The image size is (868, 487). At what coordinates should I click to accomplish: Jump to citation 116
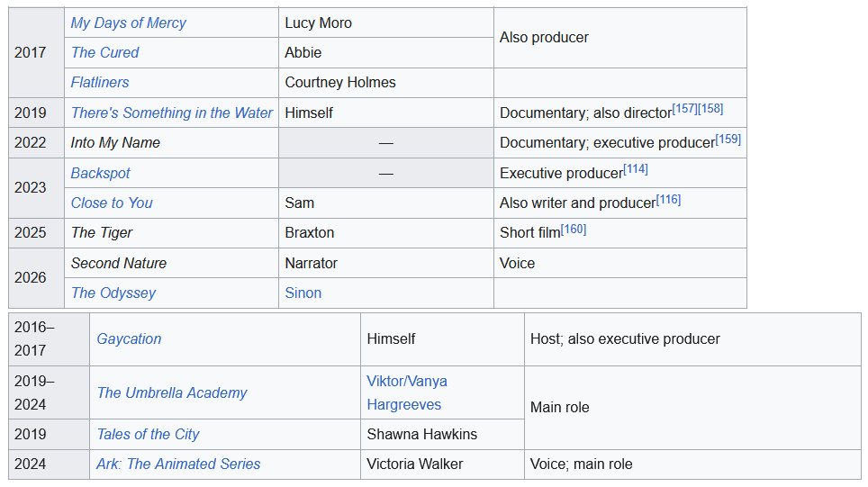point(669,199)
